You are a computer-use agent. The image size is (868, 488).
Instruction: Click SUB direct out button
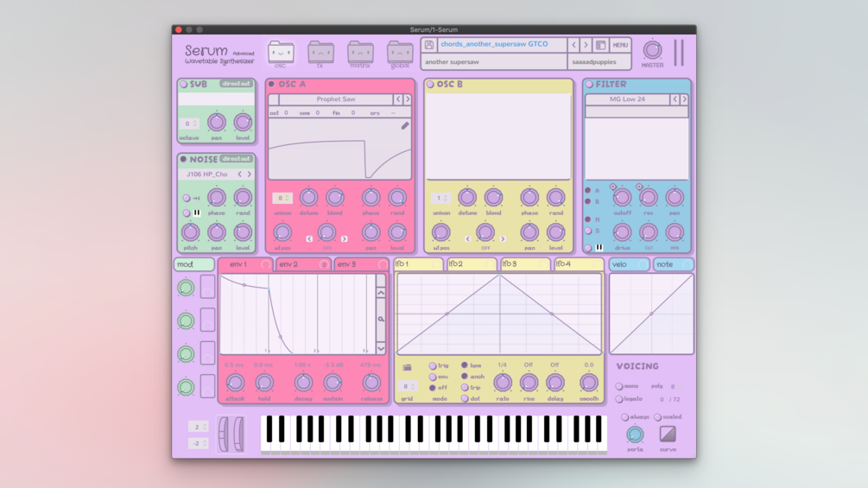(236, 84)
